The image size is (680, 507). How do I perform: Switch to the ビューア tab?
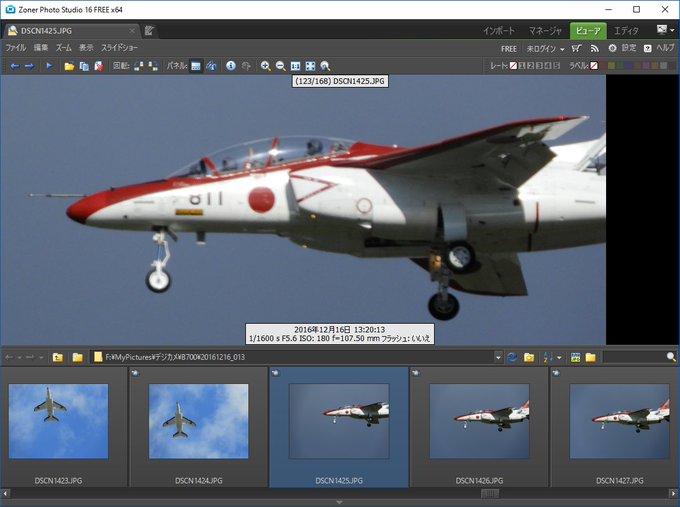click(x=588, y=31)
